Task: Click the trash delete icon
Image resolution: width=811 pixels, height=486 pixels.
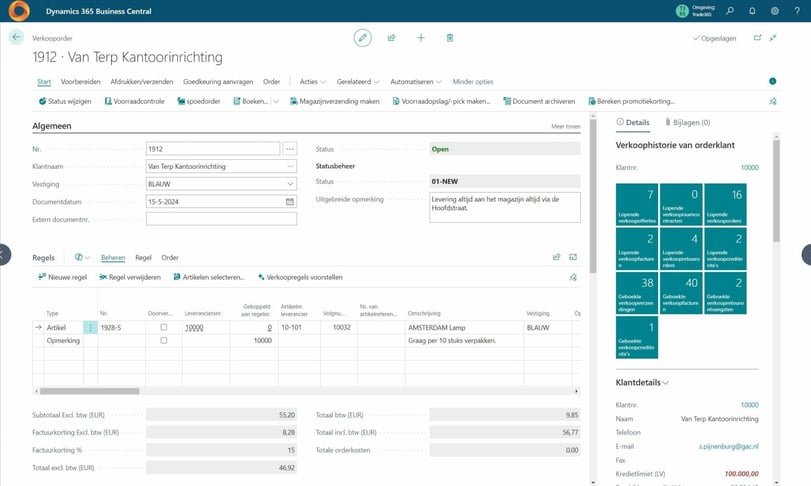Action: [450, 38]
